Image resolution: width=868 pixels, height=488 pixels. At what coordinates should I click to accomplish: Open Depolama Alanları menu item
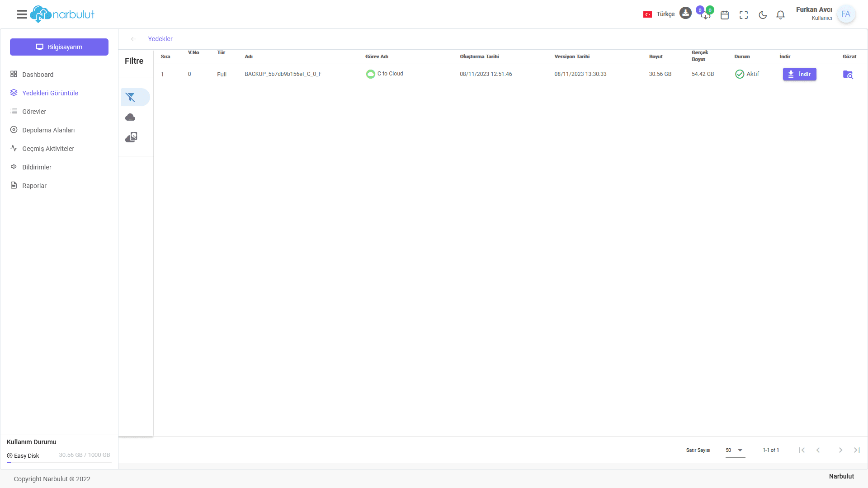coord(48,130)
